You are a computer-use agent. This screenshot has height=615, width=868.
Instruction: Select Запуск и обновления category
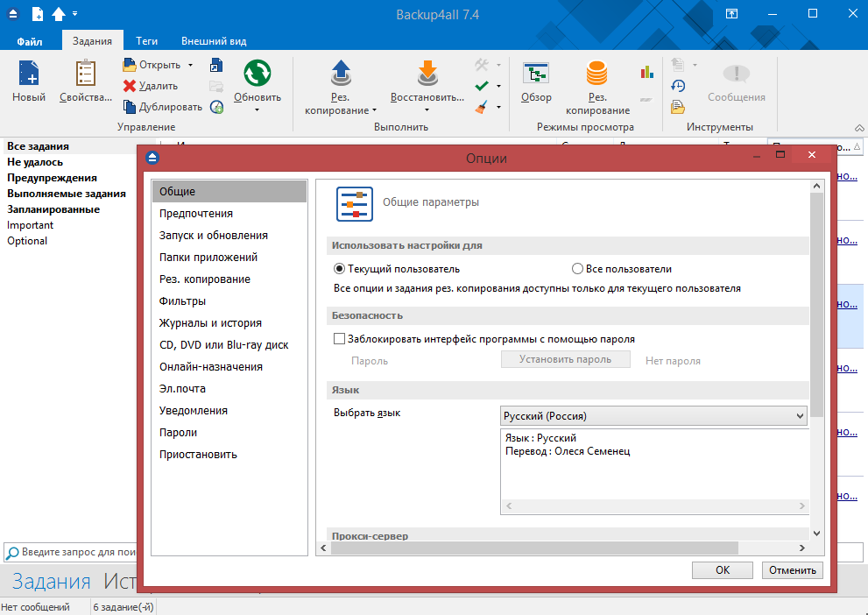pyautogui.click(x=229, y=236)
